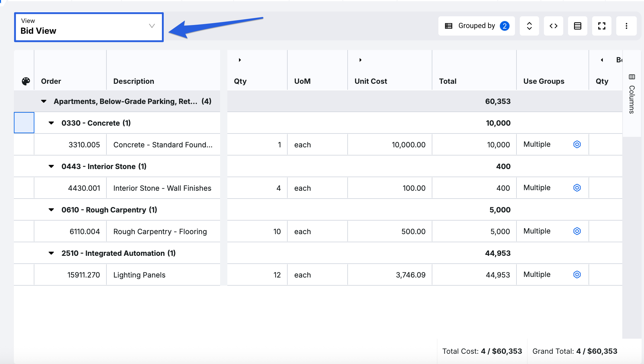Collapse the 2510 - Integrated Automation group
Image resolution: width=644 pixels, height=364 pixels.
pyautogui.click(x=51, y=253)
